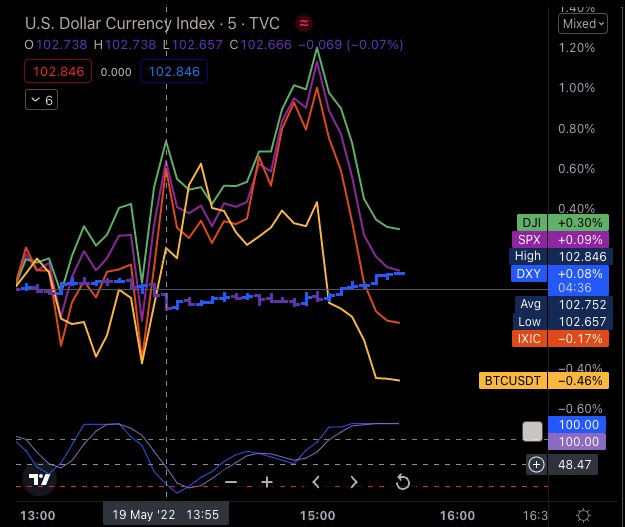Click the purple 100.00 indicator value
625x527 pixels.
tap(577, 442)
